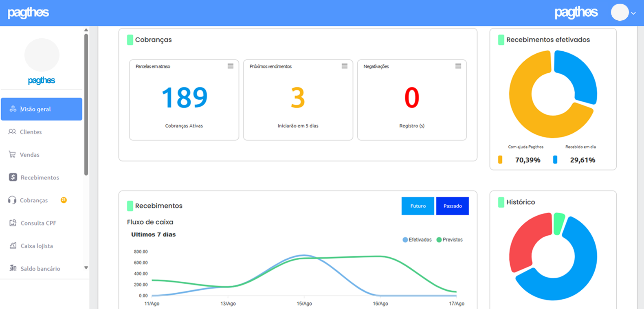The image size is (644, 309).
Task: Switch to the Passado cash flow view
Action: [x=453, y=206]
